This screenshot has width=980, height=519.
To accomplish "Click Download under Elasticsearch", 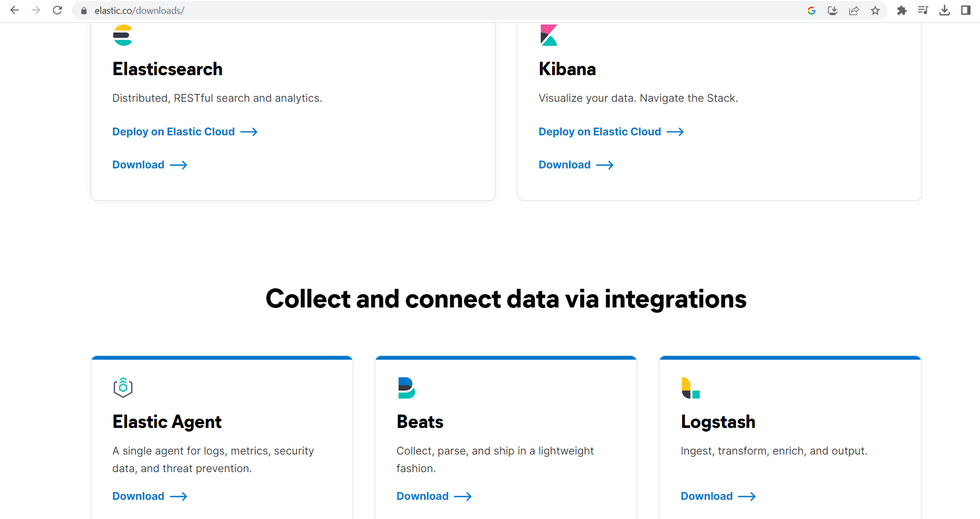I will [x=138, y=165].
